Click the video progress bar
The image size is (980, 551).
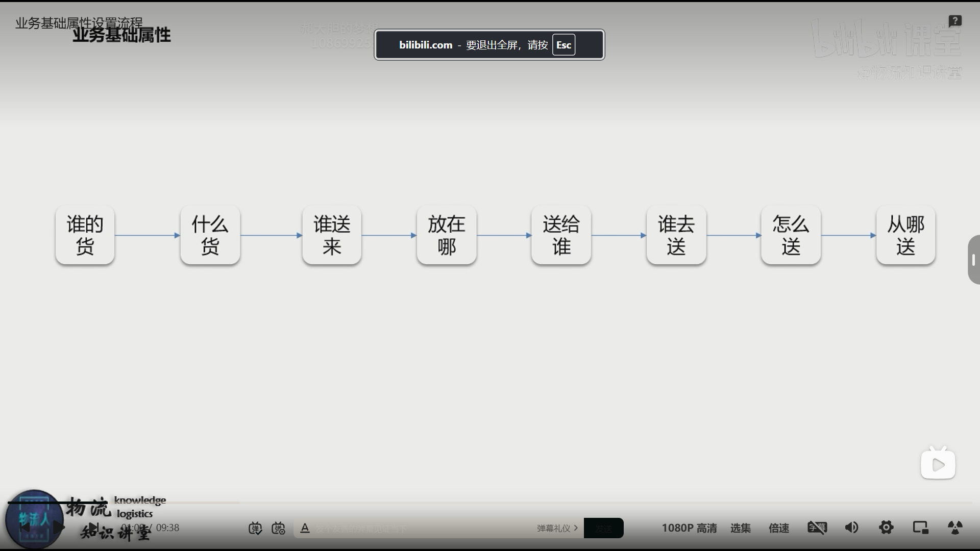490,503
